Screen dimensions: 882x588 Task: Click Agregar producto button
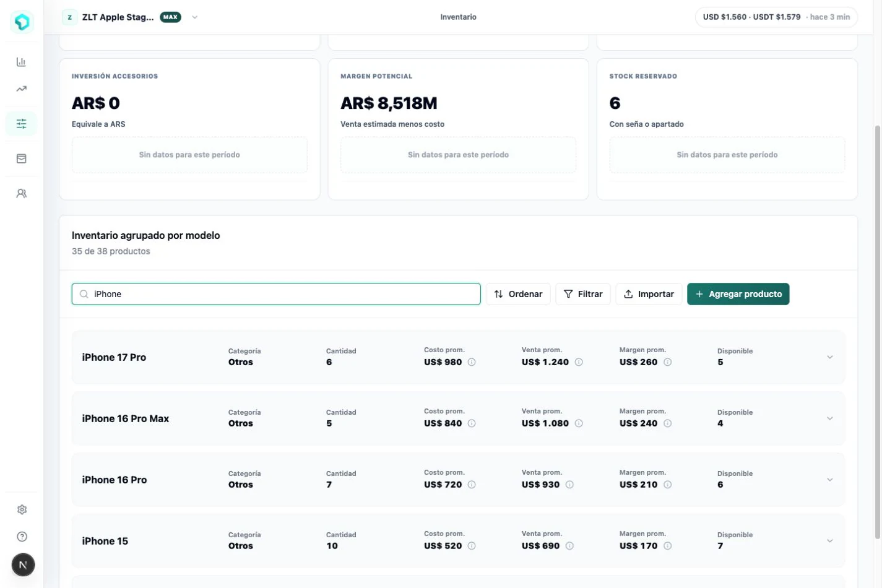click(x=738, y=294)
